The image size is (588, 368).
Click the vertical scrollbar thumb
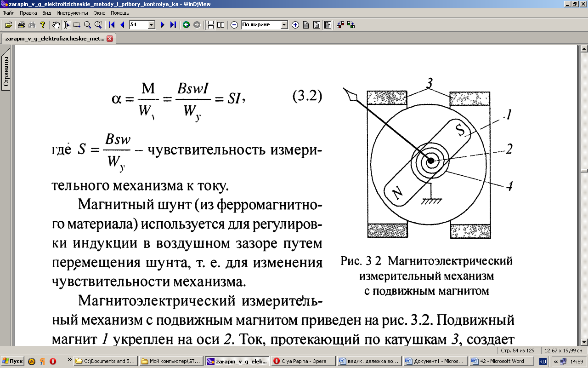click(x=584, y=170)
